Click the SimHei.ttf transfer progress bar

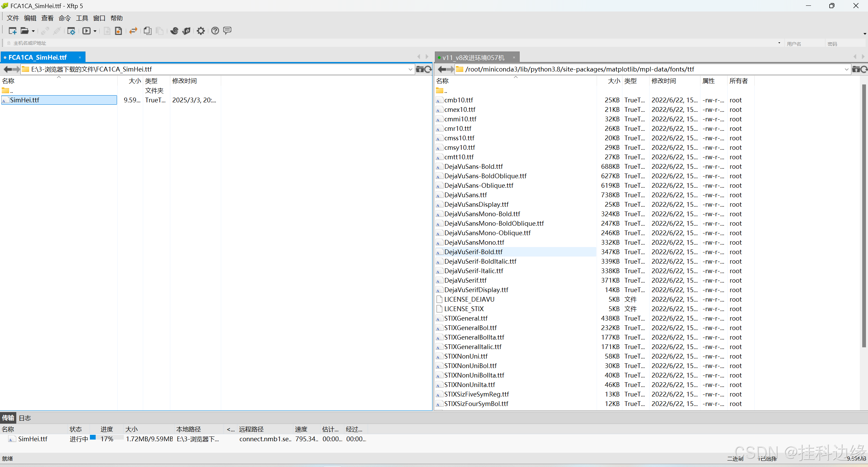pyautogui.click(x=107, y=438)
